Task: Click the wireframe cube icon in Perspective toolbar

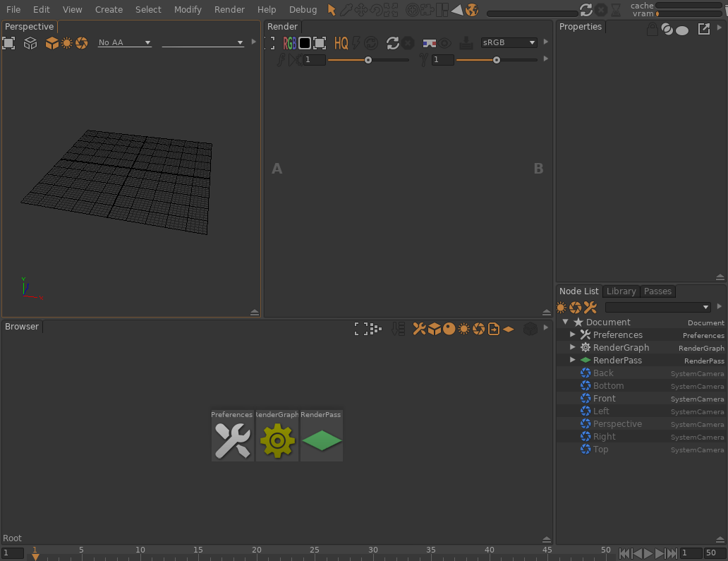Action: point(30,43)
